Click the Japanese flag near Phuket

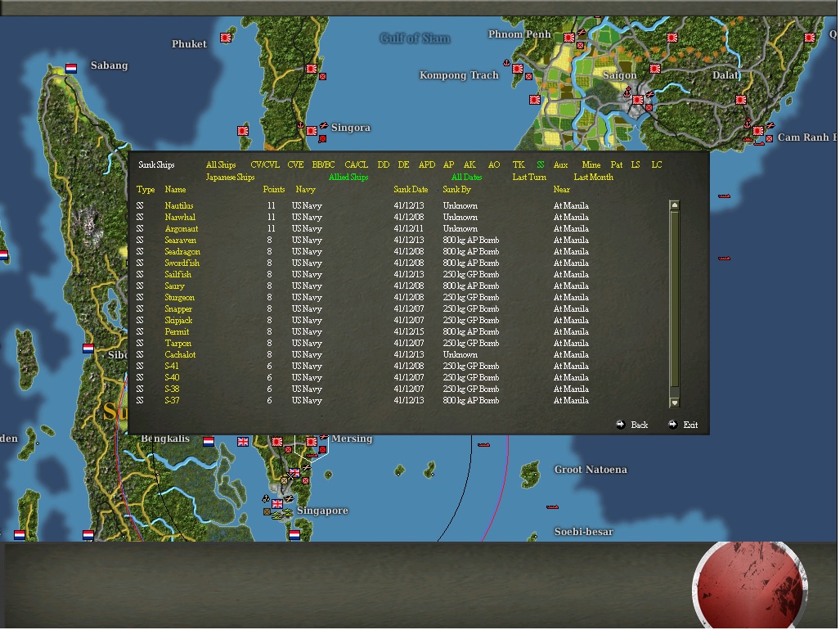point(226,38)
